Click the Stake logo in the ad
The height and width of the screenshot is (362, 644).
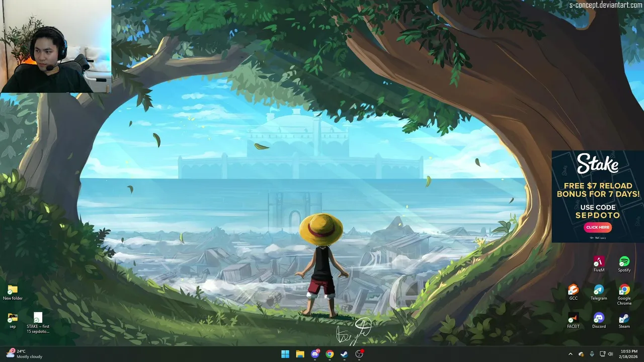point(598,164)
